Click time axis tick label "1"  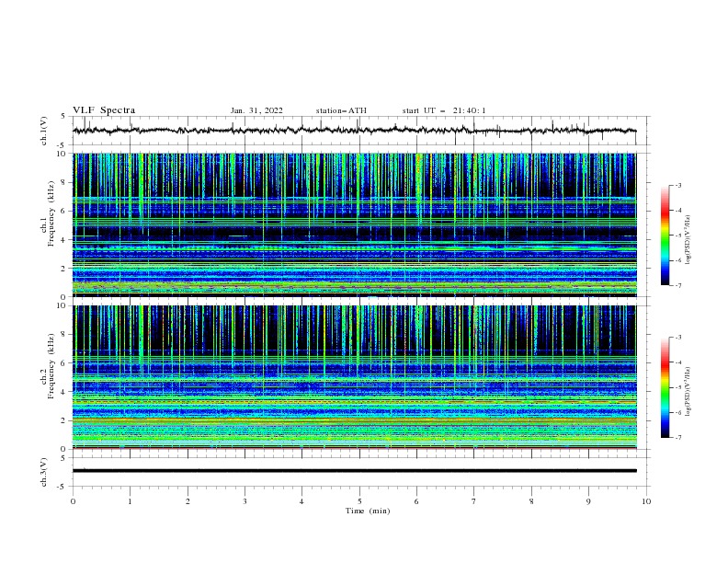130,501
